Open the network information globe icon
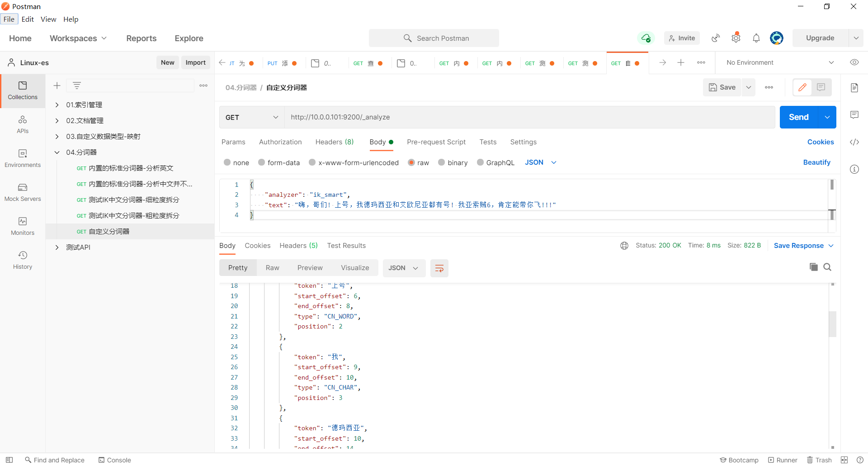This screenshot has height=466, width=868. tap(624, 246)
